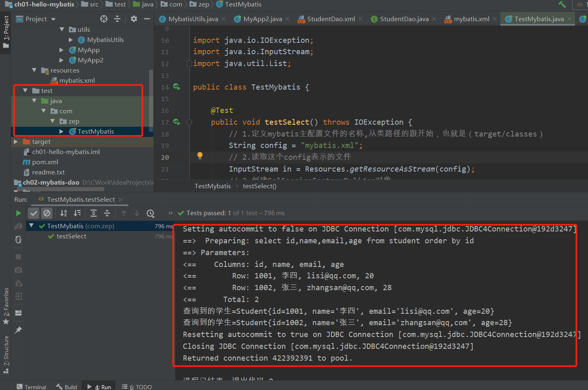The width and height of the screenshot is (588, 390).
Task: Expand the MybatisUtils class node
Action: point(71,40)
